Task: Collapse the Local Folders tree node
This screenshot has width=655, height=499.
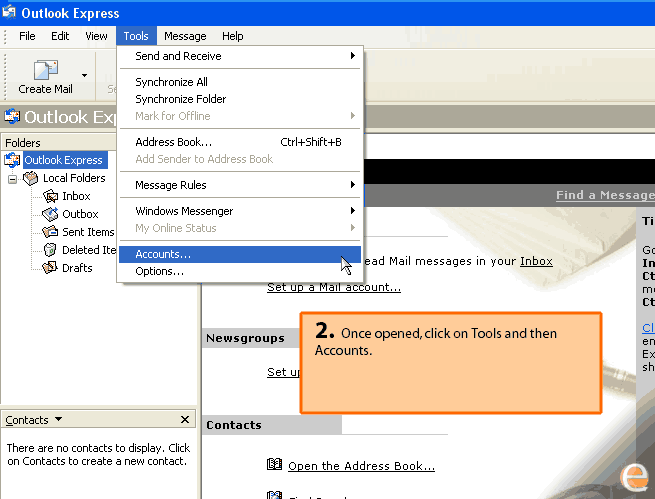Action: tap(13, 178)
